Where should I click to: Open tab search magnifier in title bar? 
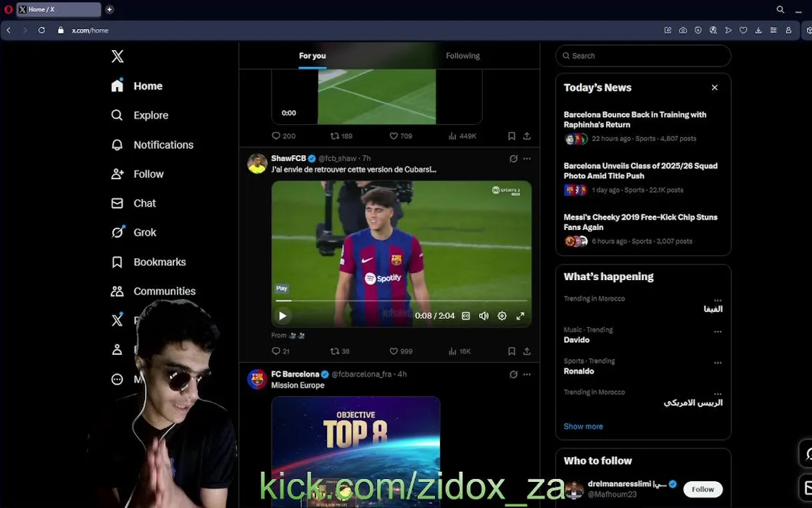pos(780,9)
